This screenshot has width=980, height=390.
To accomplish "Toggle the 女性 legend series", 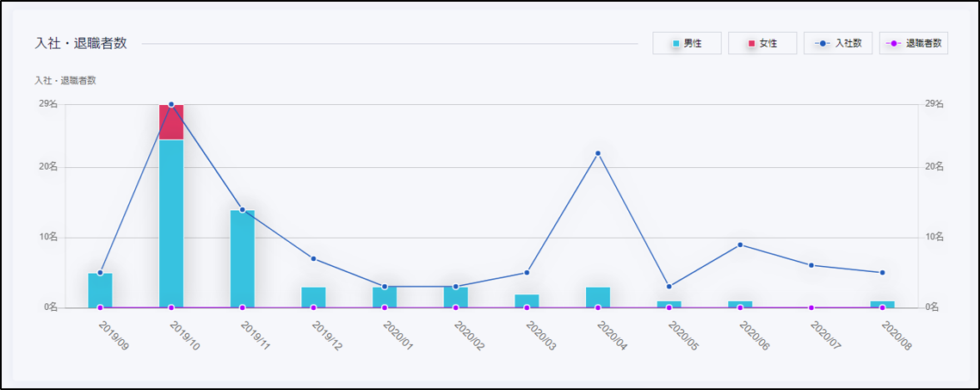I will coord(761,43).
